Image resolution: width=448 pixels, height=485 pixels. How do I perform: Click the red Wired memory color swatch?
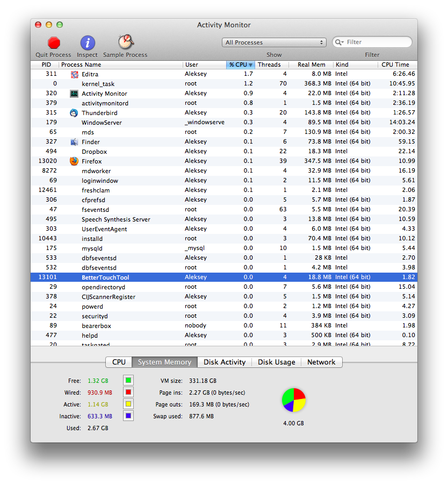coord(128,392)
